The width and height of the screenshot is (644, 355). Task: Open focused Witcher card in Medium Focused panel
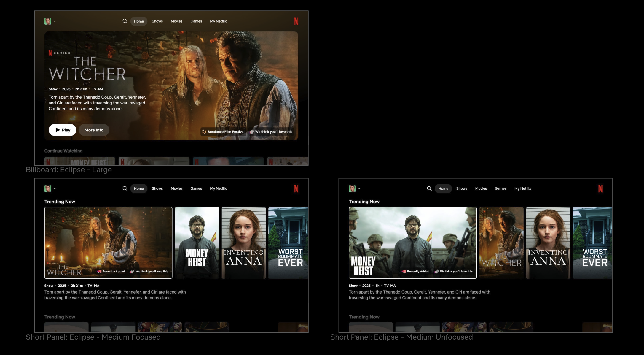click(108, 243)
